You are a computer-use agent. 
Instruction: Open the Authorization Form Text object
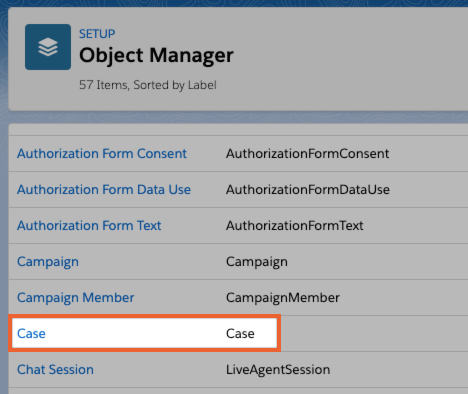pos(89,226)
